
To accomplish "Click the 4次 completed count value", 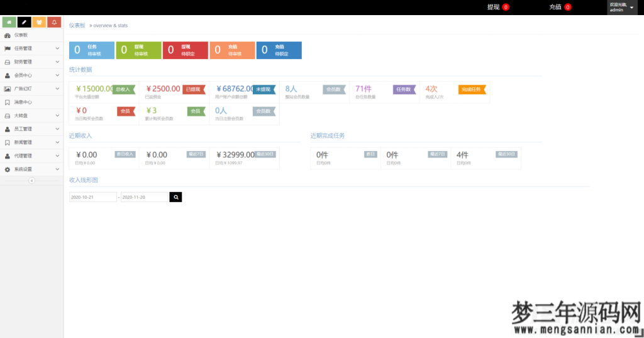I will click(431, 89).
